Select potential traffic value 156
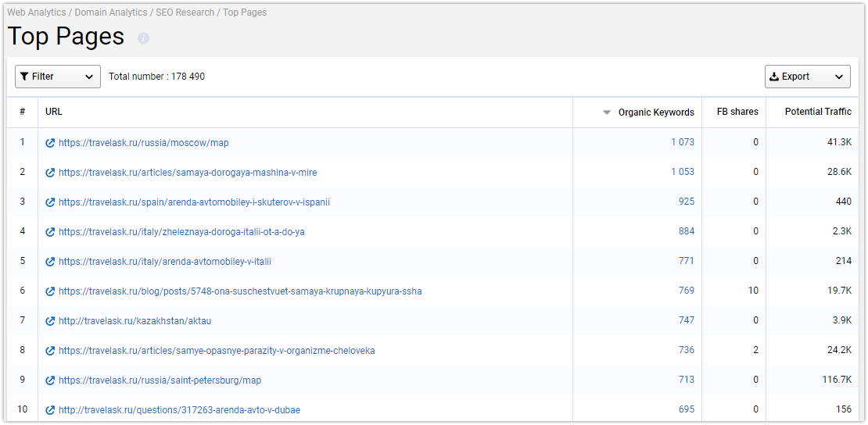Screen dimensions: 868x425 (844, 409)
